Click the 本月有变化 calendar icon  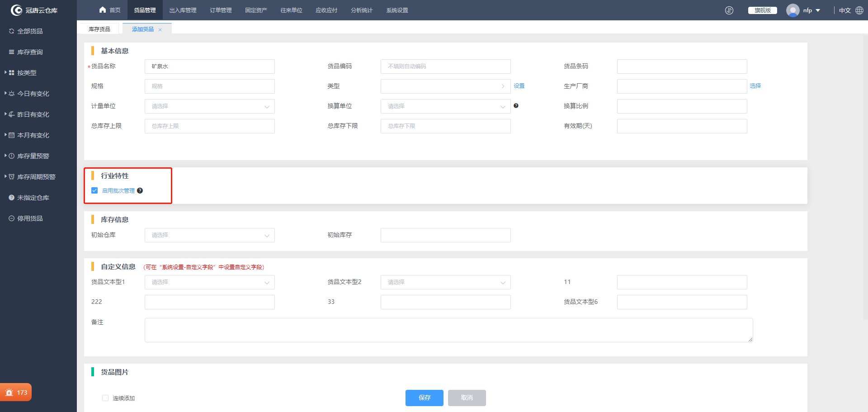(x=12, y=135)
